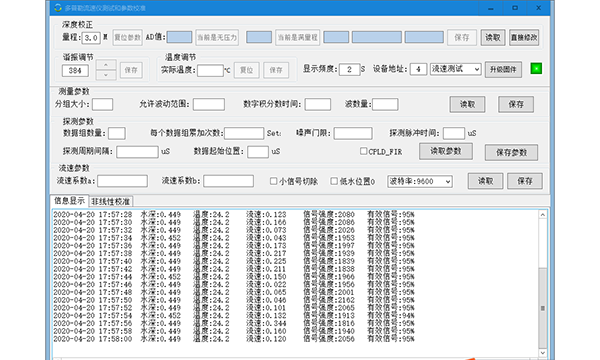Click the log row timestamped 17:57:54
600x360 pixels.
coord(233,315)
